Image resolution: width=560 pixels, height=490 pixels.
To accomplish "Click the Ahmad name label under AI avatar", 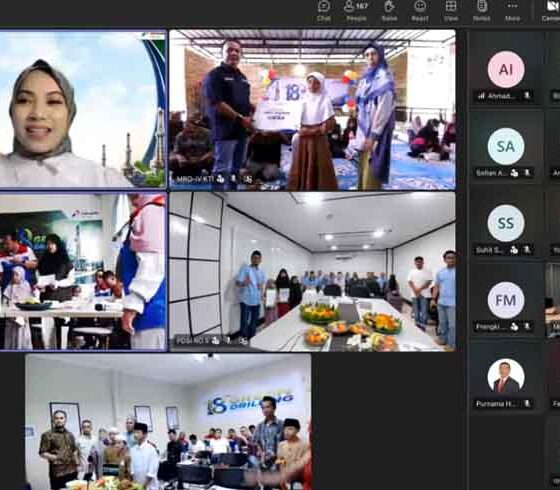I will tap(502, 96).
